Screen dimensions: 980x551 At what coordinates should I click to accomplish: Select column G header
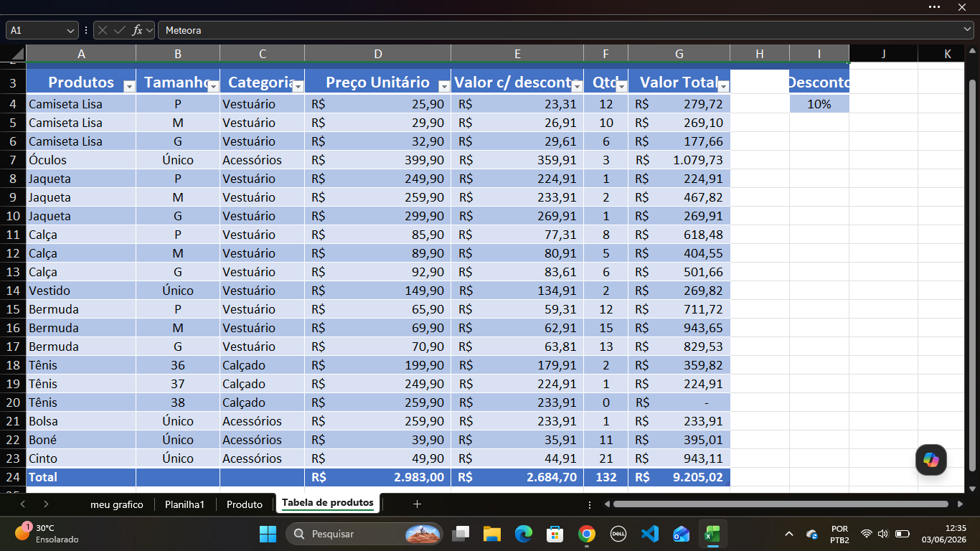[x=679, y=54]
